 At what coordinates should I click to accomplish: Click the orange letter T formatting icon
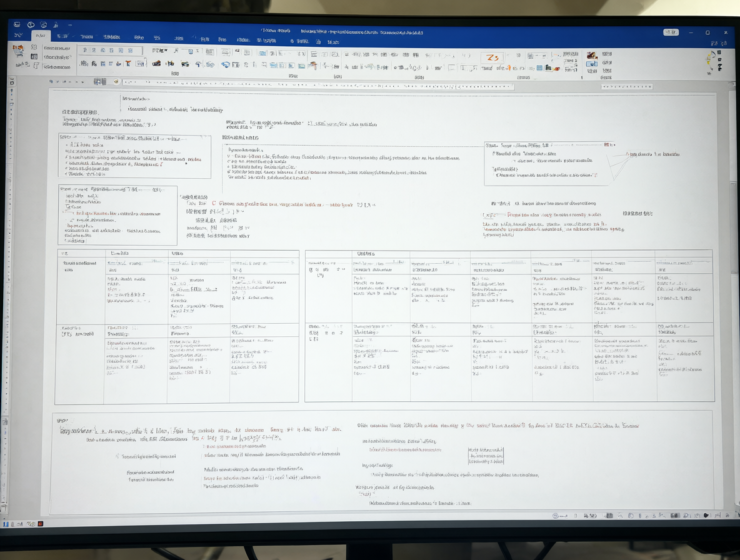click(x=128, y=64)
